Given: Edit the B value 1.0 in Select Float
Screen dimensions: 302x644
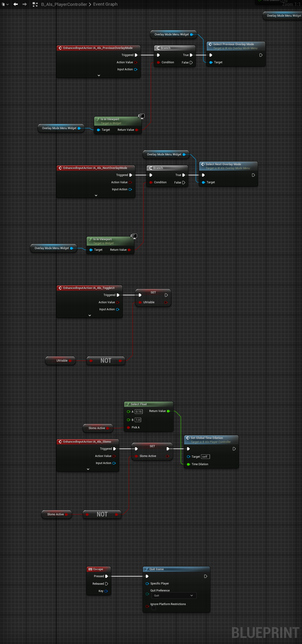Looking at the screenshot, I should [x=138, y=420].
